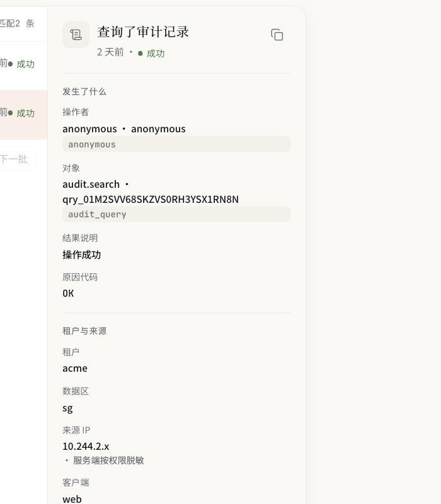Image resolution: width=441 pixels, height=504 pixels.
Task: Click the 2 天前 timestamp
Action: pos(110,52)
